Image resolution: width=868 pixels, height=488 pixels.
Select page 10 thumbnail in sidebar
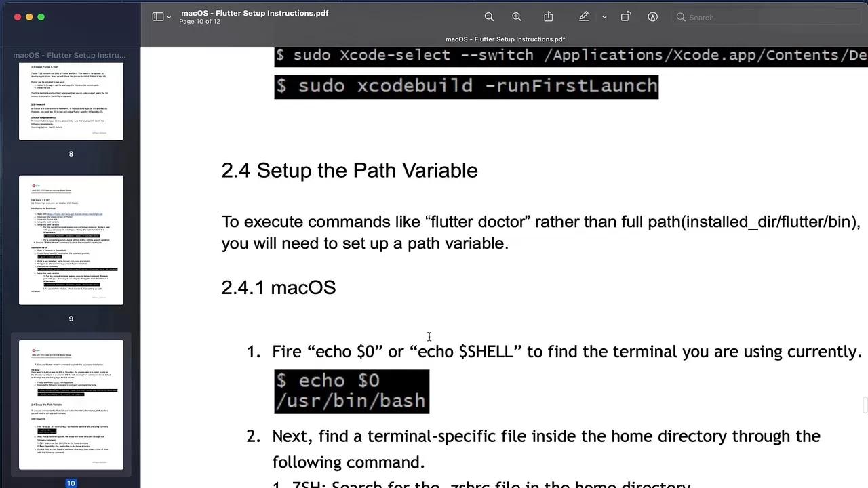pyautogui.click(x=71, y=405)
